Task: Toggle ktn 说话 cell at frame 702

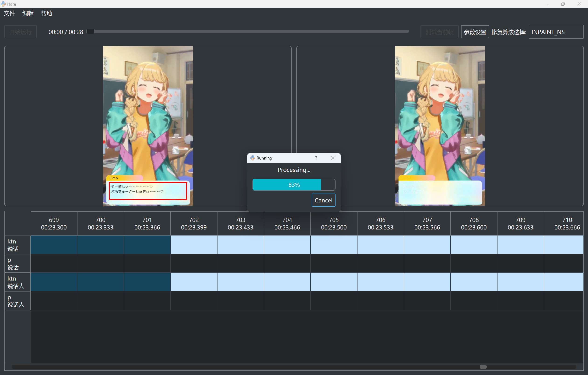Action: coord(194,245)
